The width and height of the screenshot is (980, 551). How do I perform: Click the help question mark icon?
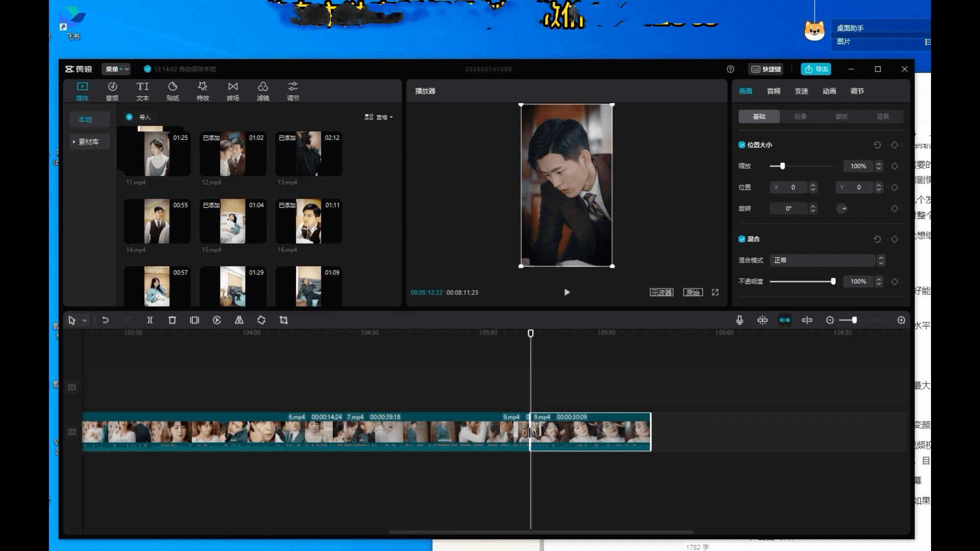tap(730, 69)
